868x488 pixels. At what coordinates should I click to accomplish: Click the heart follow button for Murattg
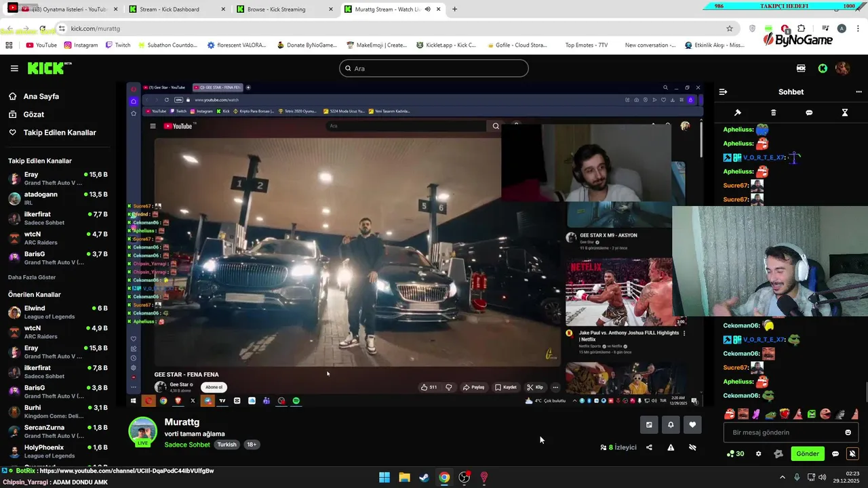pos(692,425)
